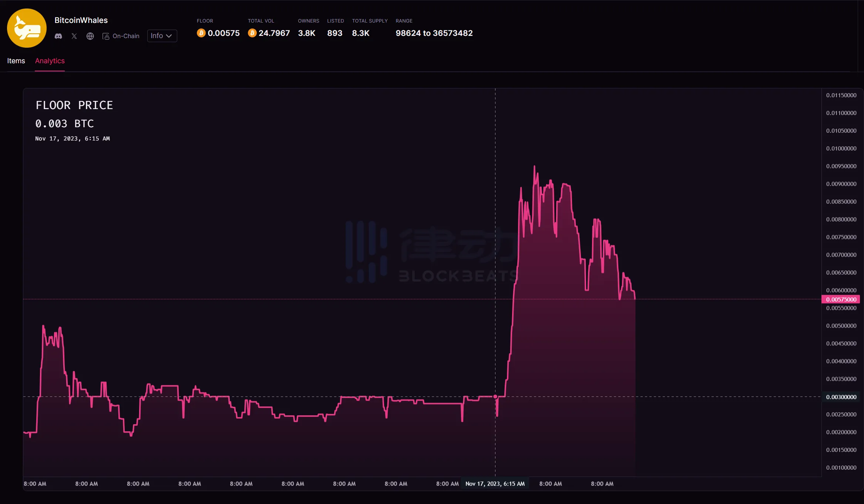Click the 0.01150000 top price axis label
Image resolution: width=864 pixels, height=504 pixels.
coord(841,95)
